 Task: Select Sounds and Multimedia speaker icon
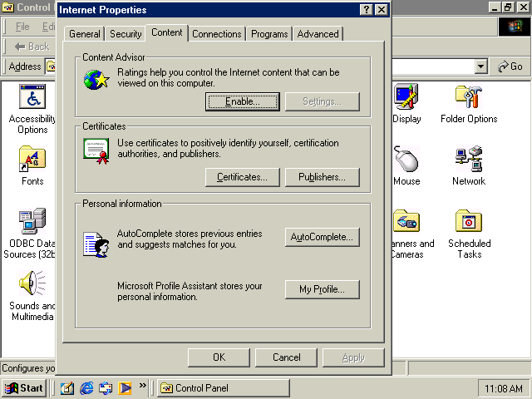(x=32, y=283)
